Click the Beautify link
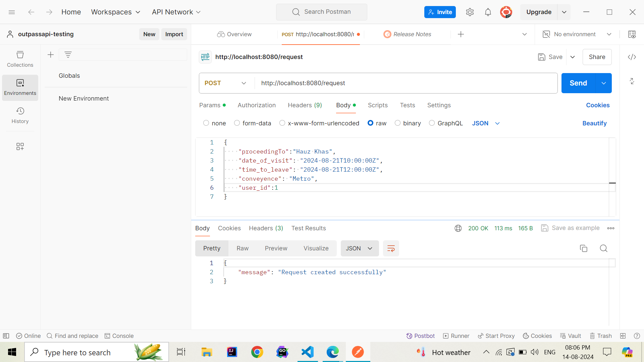The height and width of the screenshot is (362, 644). (x=594, y=123)
